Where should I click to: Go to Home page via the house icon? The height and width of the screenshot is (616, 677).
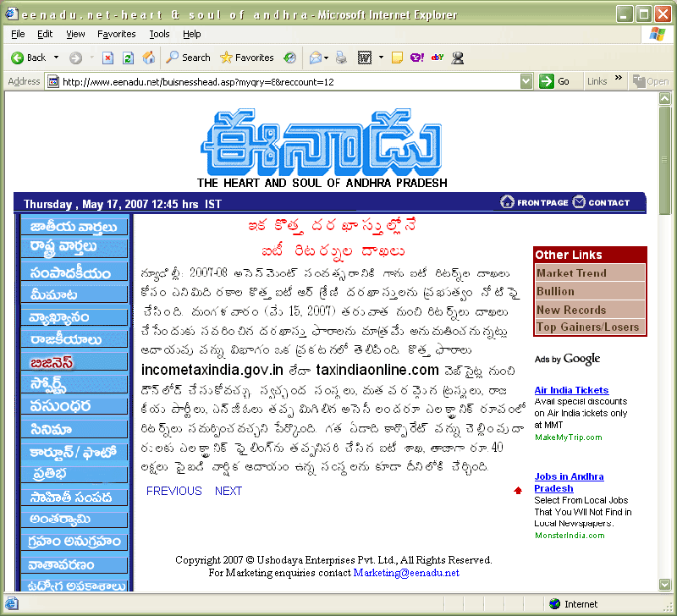tap(149, 58)
